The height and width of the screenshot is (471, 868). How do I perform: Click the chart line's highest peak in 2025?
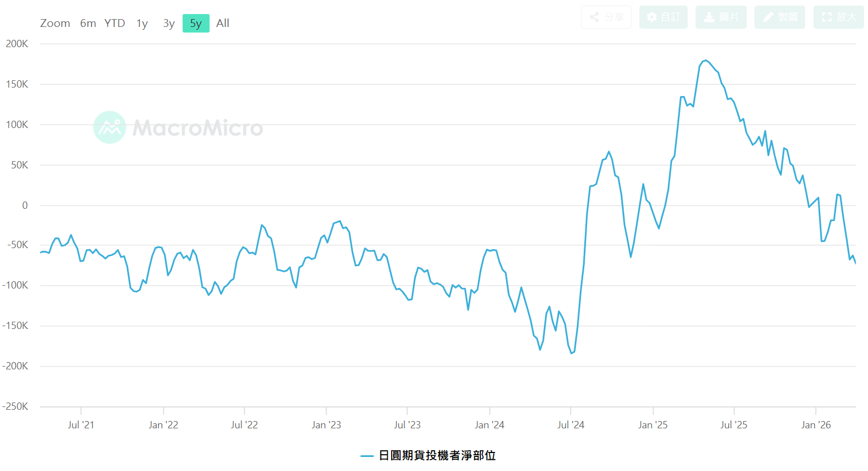click(x=706, y=60)
